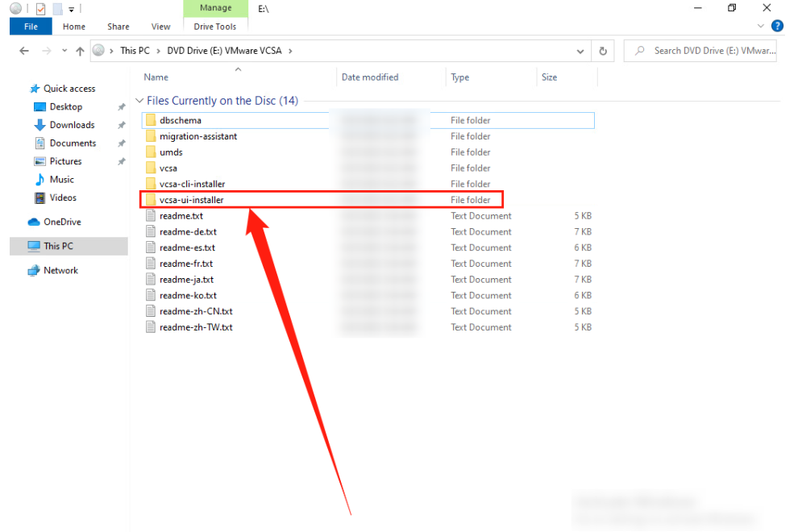
Task: Open the File menu
Action: 31,27
